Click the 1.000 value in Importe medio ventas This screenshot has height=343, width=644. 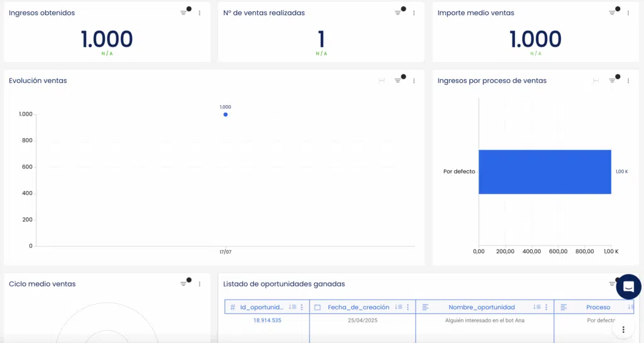point(536,40)
